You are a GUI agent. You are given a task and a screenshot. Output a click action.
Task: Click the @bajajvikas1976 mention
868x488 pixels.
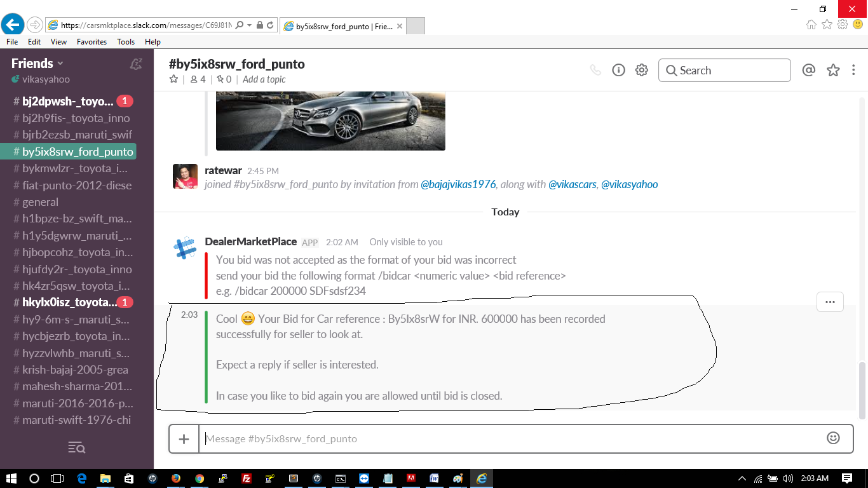[x=458, y=184]
